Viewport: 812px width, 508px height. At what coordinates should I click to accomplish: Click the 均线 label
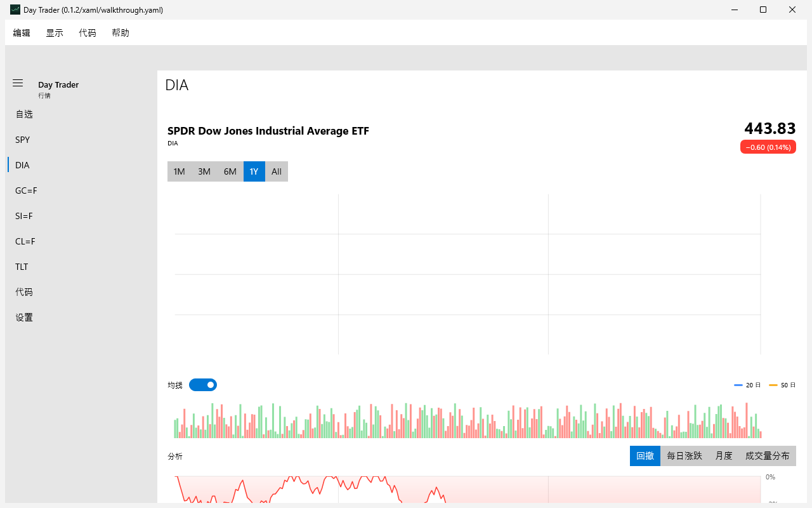(175, 385)
